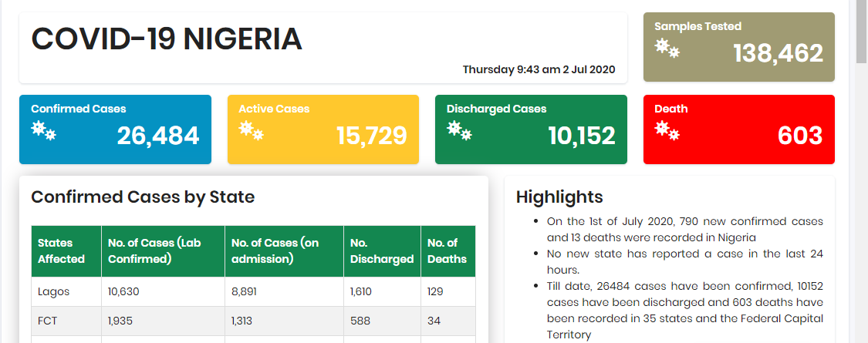Screen dimensions: 868x343
Task: Click the Highlights heading
Action: (x=559, y=197)
